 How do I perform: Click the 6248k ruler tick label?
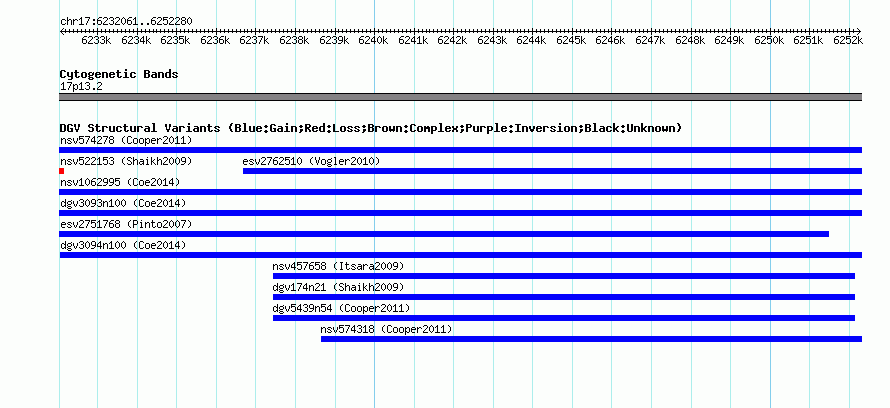[690, 41]
